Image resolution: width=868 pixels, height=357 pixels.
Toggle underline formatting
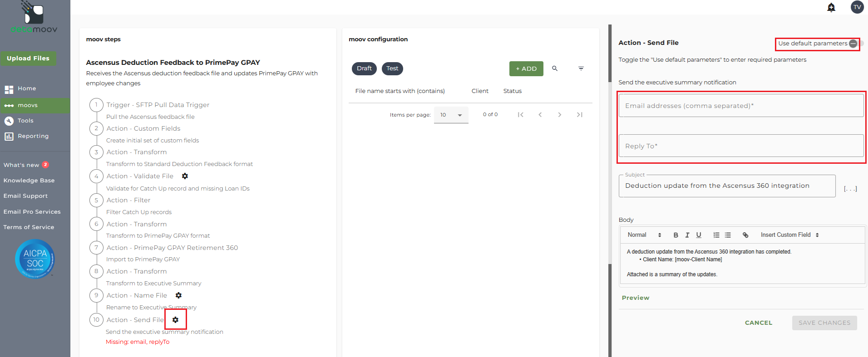click(699, 235)
